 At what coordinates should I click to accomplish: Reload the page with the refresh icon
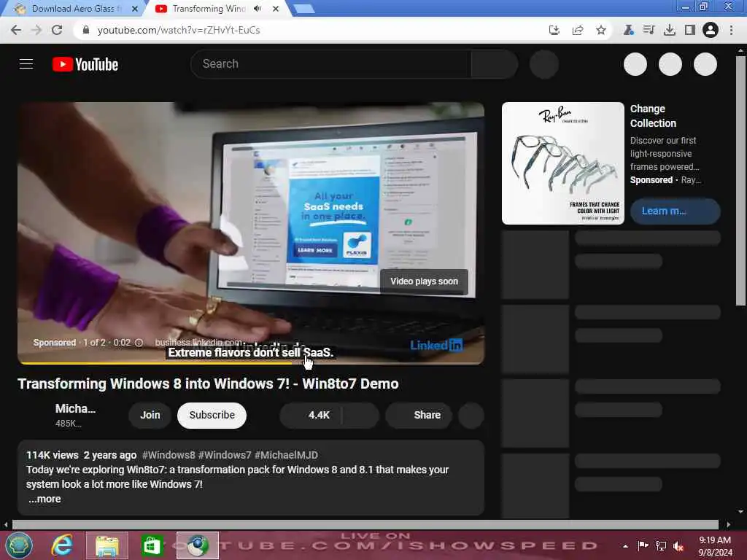[57, 30]
